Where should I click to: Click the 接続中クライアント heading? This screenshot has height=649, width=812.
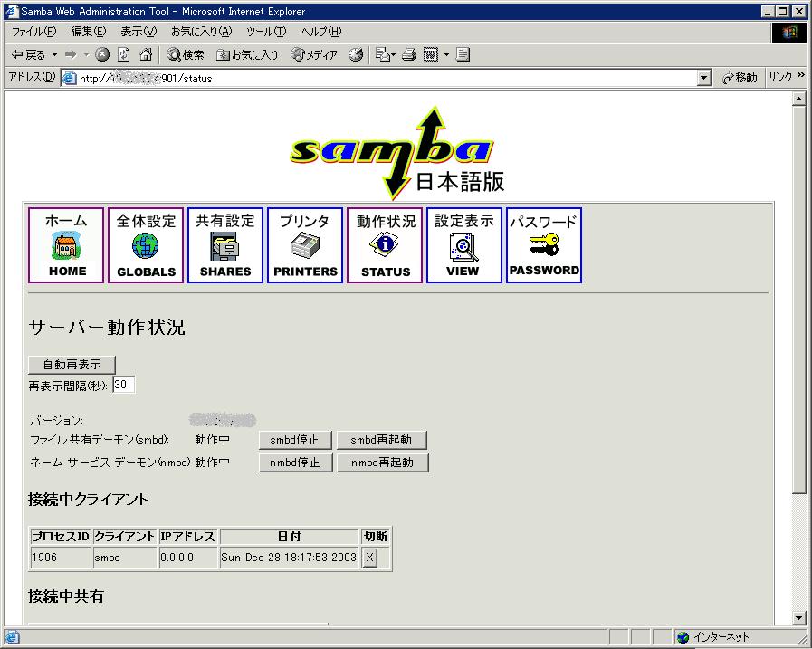pyautogui.click(x=88, y=500)
